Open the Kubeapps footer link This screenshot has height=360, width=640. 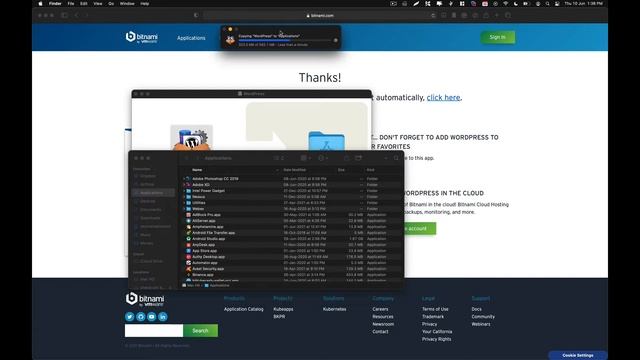[x=283, y=309]
